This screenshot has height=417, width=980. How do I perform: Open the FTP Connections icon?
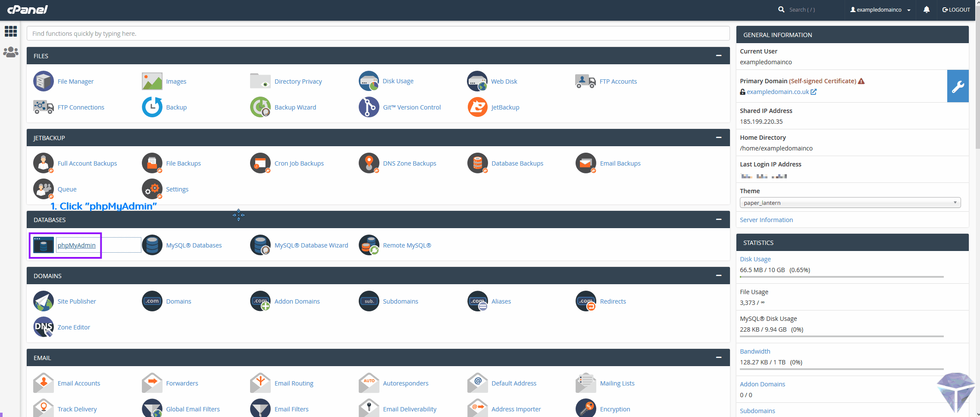[x=44, y=107]
